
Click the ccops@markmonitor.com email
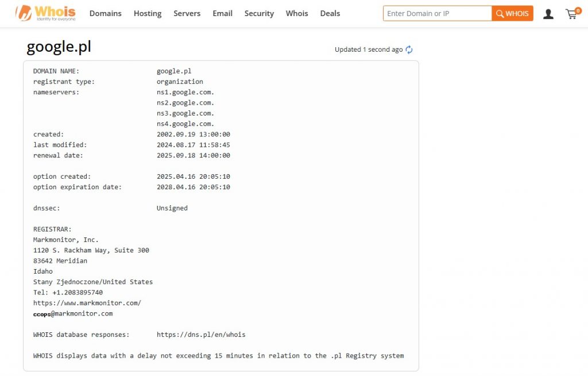[x=73, y=314]
